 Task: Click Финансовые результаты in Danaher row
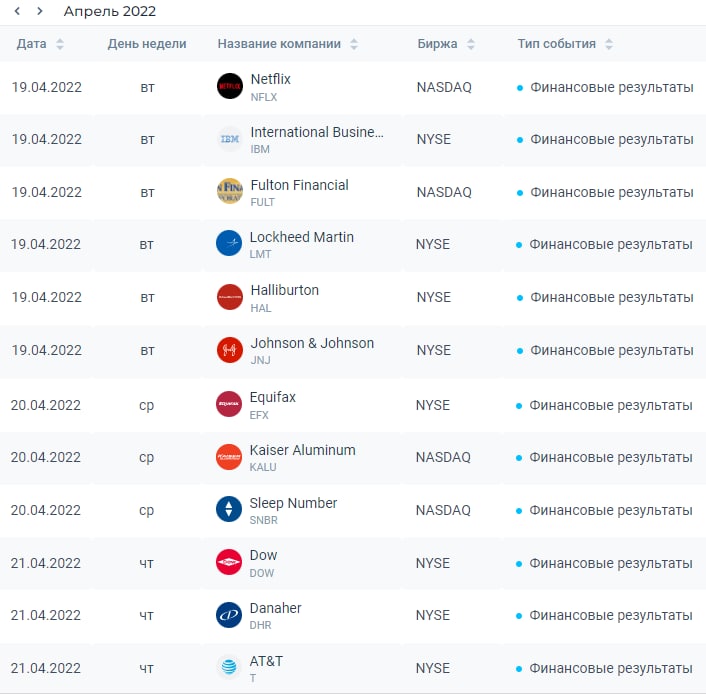(611, 616)
